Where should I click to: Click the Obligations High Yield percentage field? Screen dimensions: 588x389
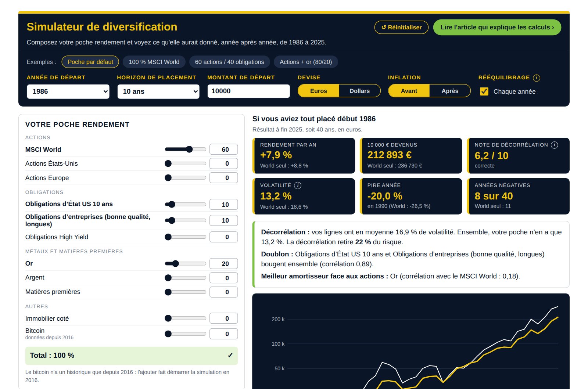[223, 237]
